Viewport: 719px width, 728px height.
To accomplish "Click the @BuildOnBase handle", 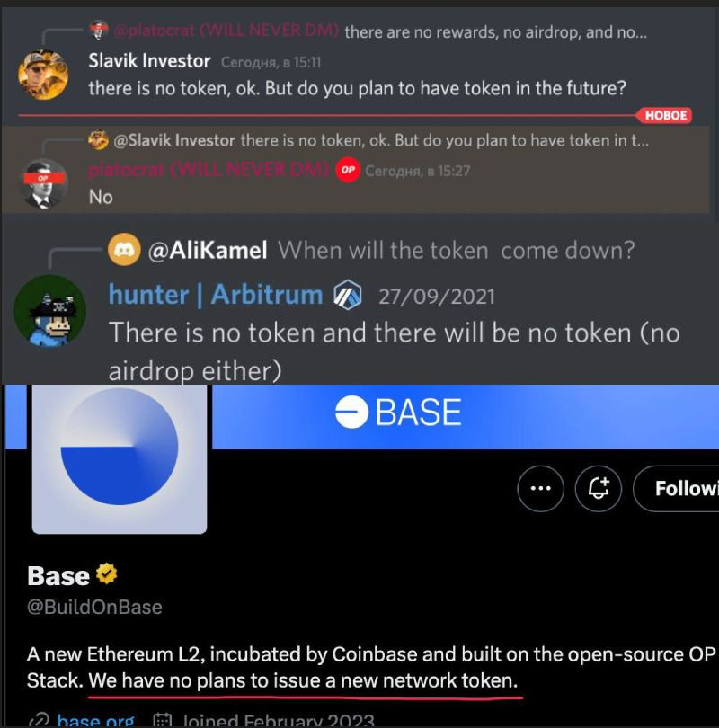I will click(94, 607).
